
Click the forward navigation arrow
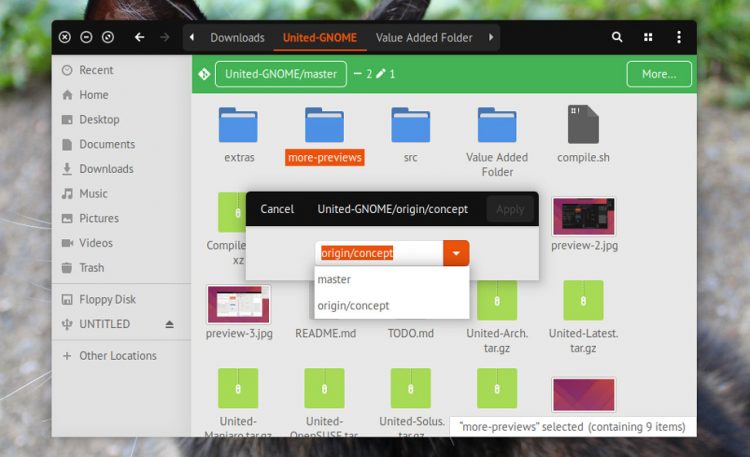click(x=165, y=37)
